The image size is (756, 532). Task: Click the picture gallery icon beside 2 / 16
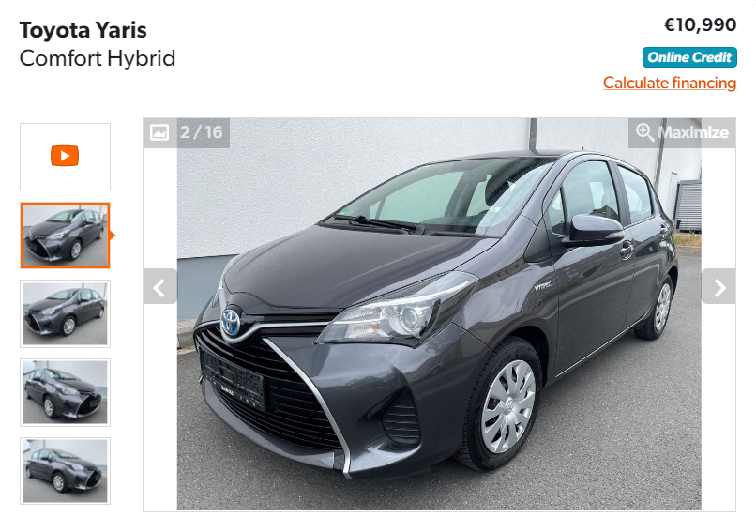(159, 132)
